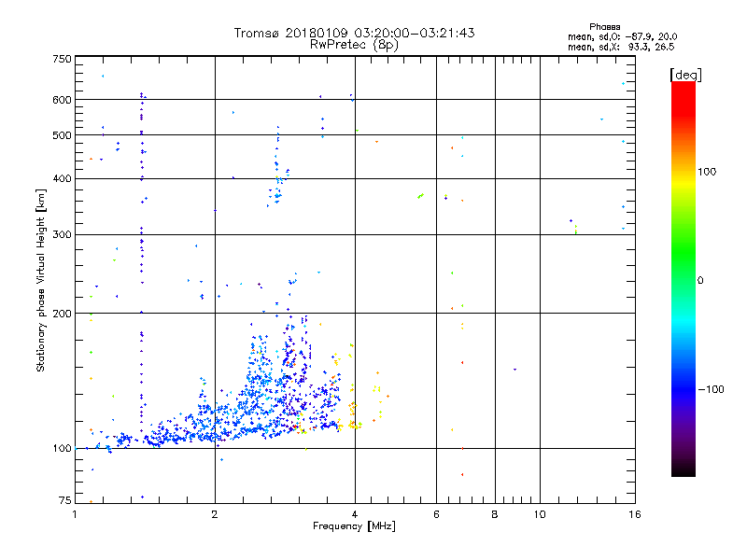Click the x-axis label '8'
This screenshot has width=747, height=560.
coord(495,514)
